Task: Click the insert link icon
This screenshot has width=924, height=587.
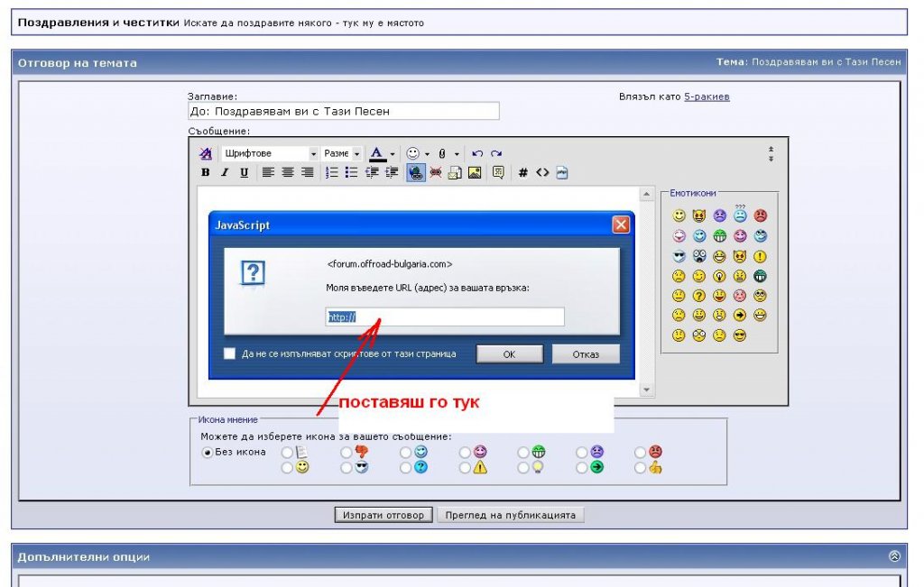Action: tap(415, 172)
